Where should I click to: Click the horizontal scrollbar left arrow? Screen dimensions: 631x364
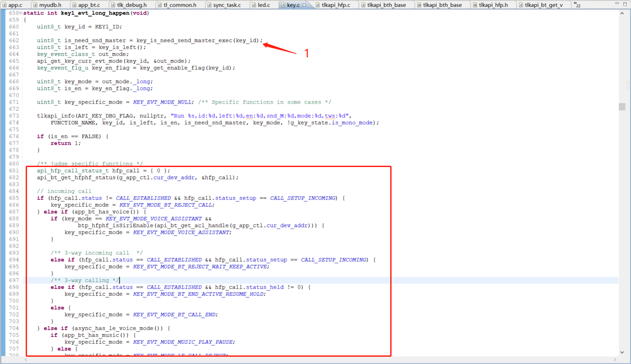pyautogui.click(x=25, y=360)
